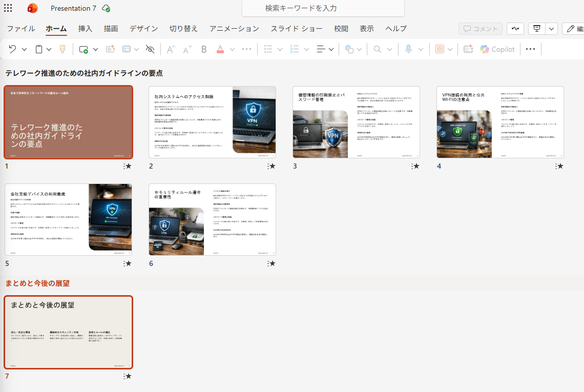Open the font color picker underlined A
Image resolution: width=584 pixels, height=392 pixels.
pyautogui.click(x=220, y=49)
